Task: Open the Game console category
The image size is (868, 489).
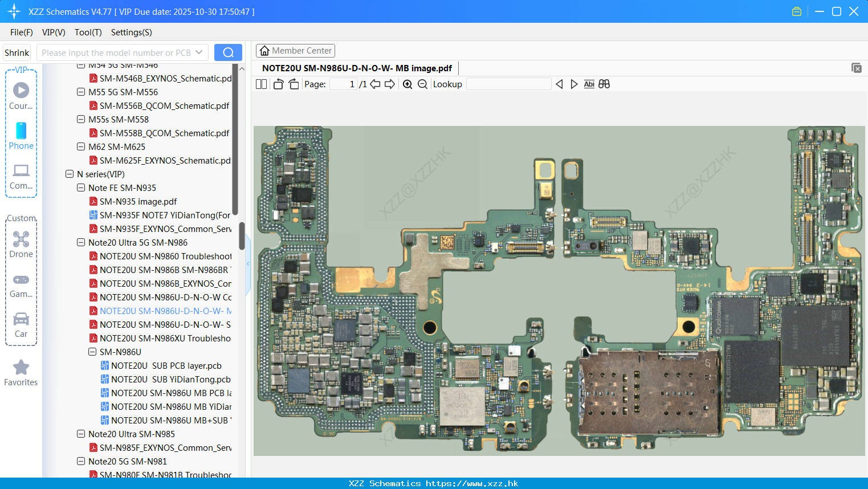Action: (x=21, y=286)
